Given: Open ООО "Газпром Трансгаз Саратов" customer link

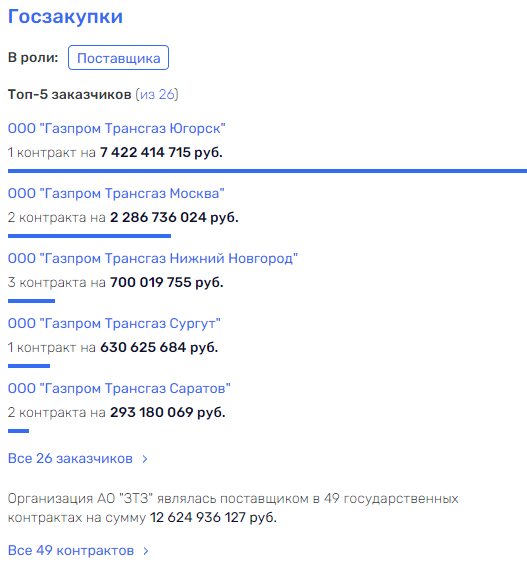Looking at the screenshot, I should tap(119, 388).
